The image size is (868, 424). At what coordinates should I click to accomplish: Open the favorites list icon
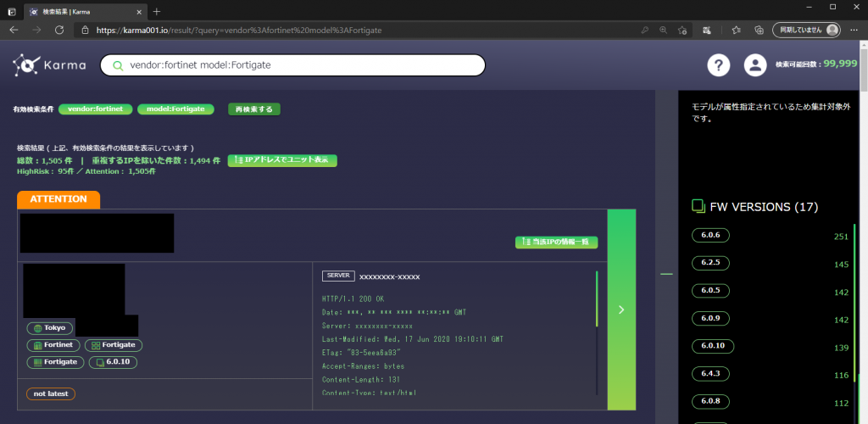[x=737, y=30]
